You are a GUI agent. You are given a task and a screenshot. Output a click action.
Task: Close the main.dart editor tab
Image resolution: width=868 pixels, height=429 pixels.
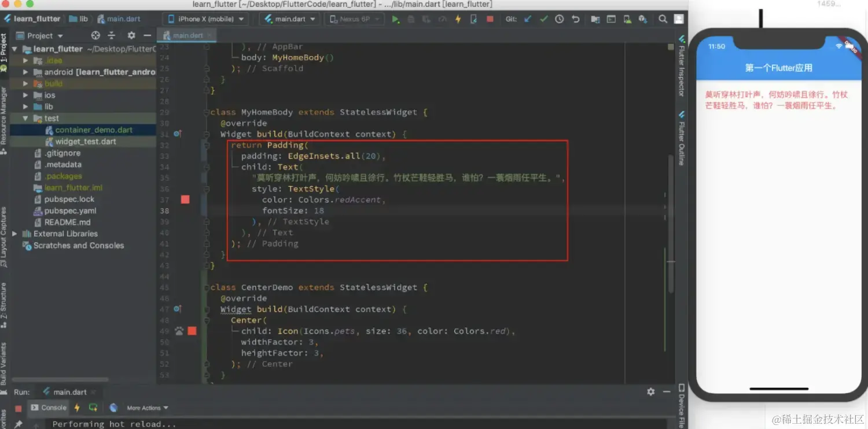209,35
